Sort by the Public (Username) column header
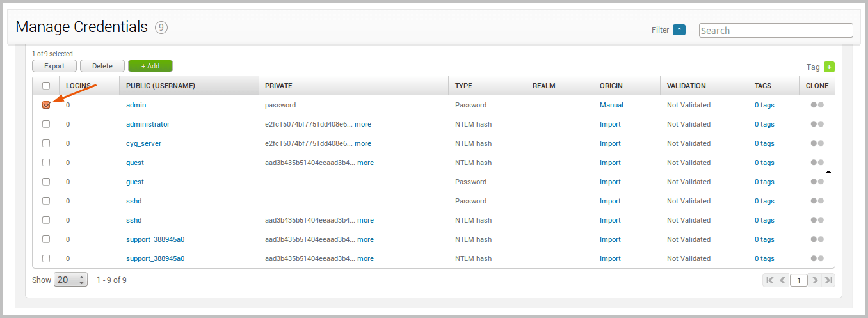 tap(161, 86)
